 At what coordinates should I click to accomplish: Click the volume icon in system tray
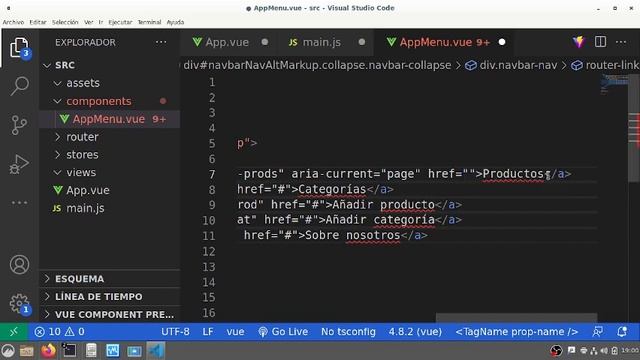[x=604, y=351]
